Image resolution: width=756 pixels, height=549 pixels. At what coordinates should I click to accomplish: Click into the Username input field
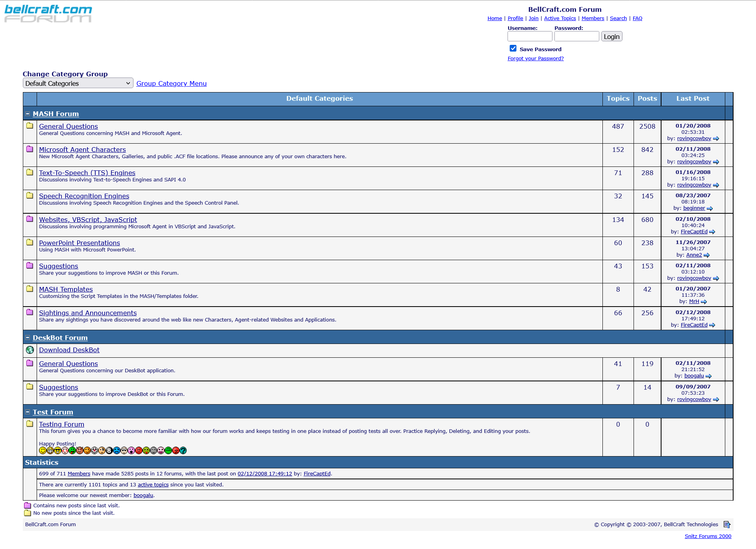click(x=530, y=37)
